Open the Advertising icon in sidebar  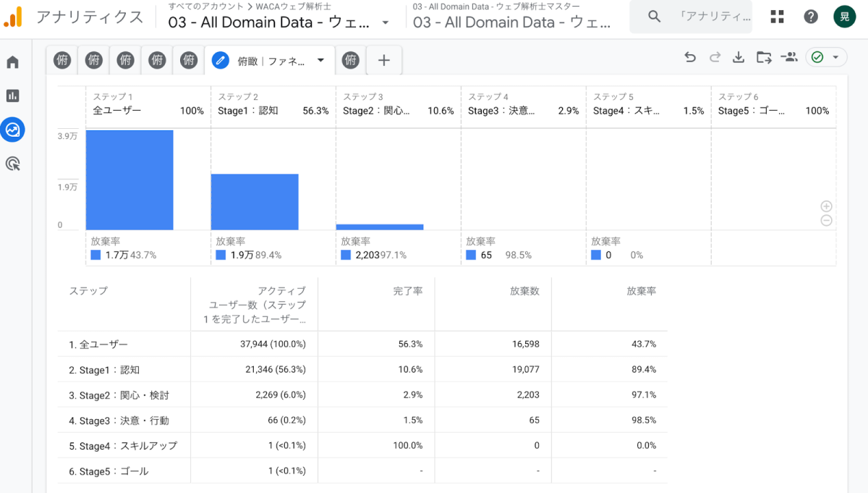pyautogui.click(x=12, y=164)
